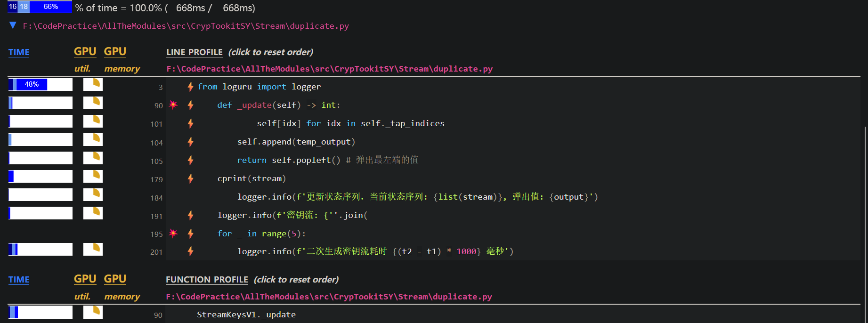
Task: Click GPU memory icon for StreamKeysV1._update row
Action: pyautogui.click(x=93, y=312)
